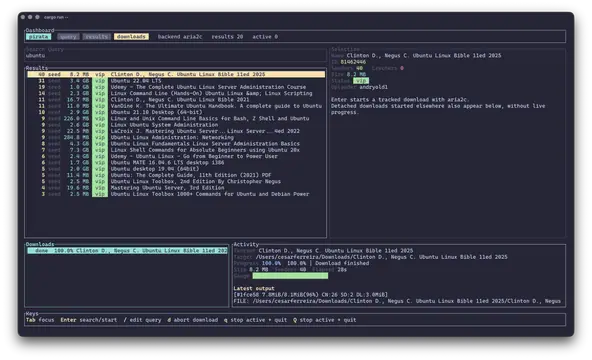
Task: Switch to the query tab
Action: 68,37
